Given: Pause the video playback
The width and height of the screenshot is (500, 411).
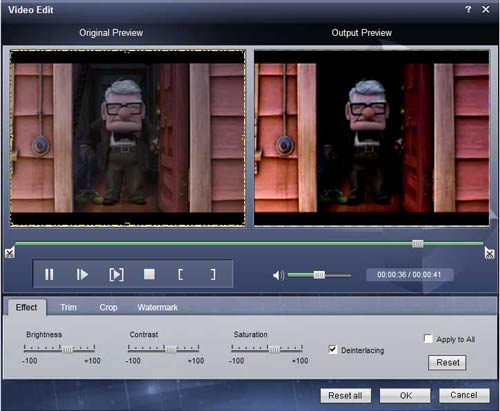Looking at the screenshot, I should click(49, 274).
